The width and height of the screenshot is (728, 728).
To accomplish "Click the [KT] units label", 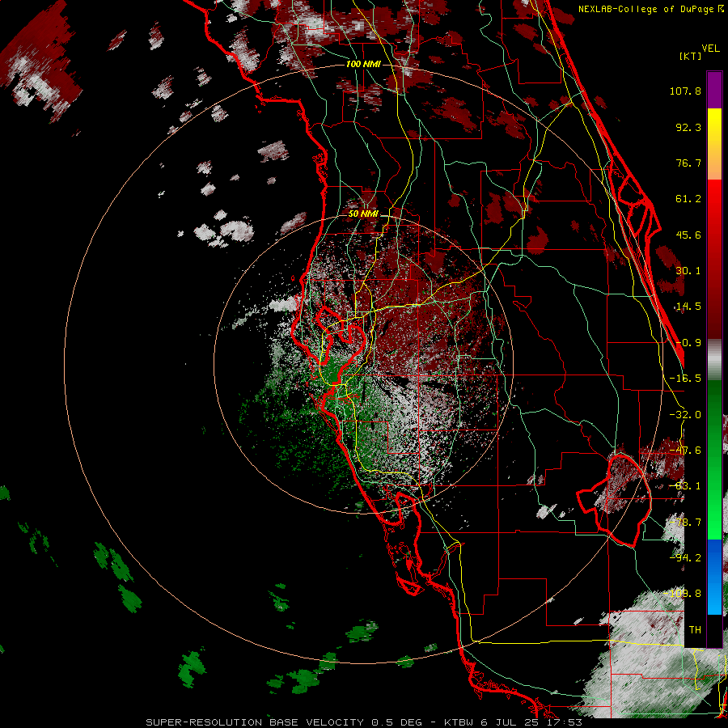I will [x=690, y=56].
